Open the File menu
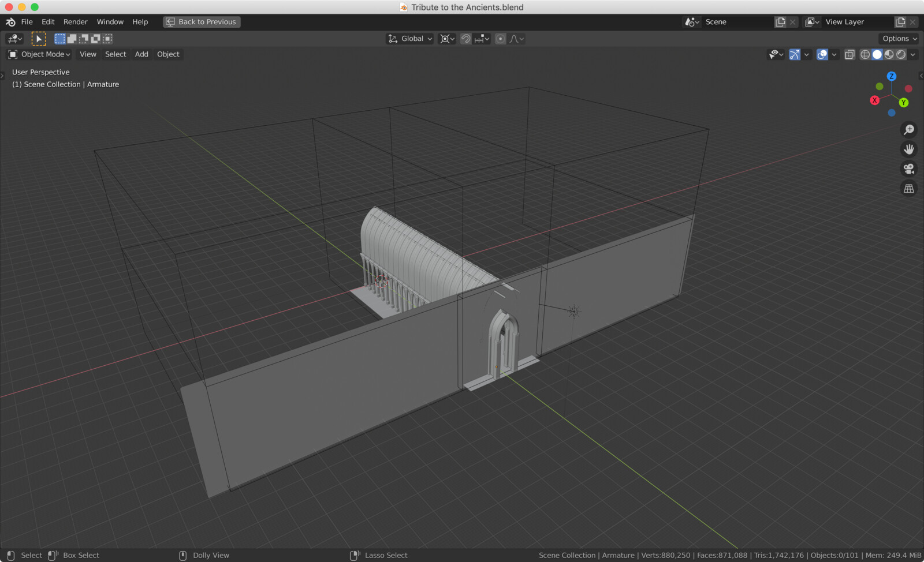Image resolution: width=924 pixels, height=562 pixels. click(x=27, y=22)
